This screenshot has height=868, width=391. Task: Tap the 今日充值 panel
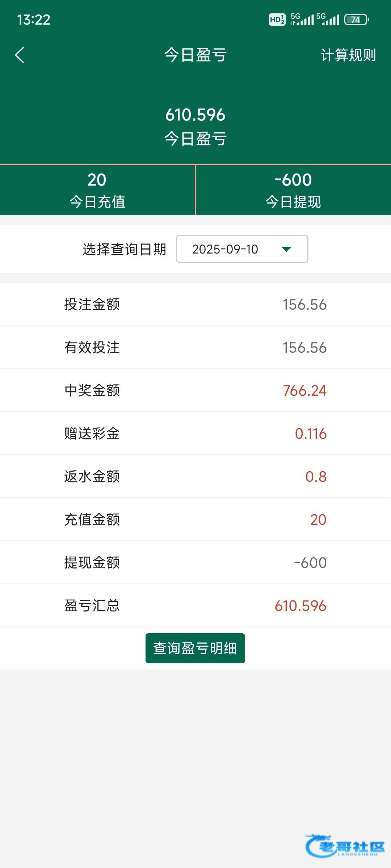[97, 190]
